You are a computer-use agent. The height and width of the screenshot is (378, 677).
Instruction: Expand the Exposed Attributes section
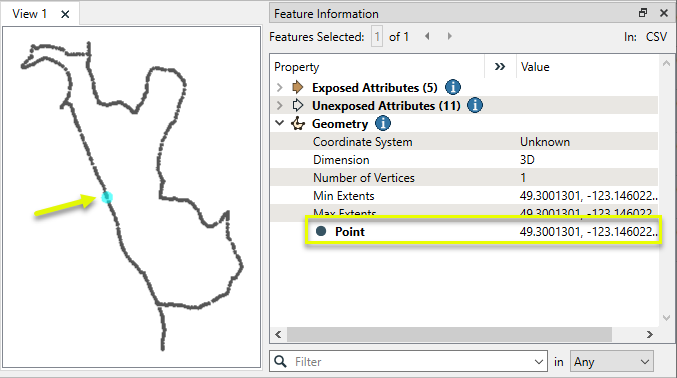click(280, 88)
